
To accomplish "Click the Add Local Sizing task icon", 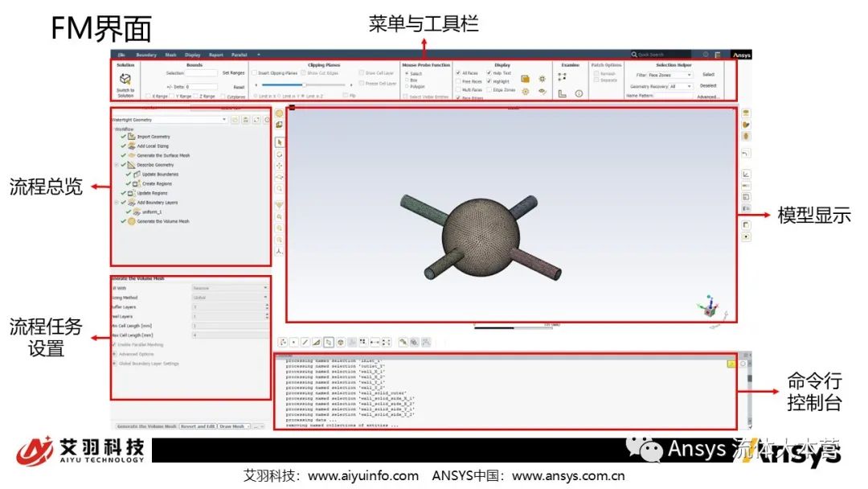I will pyautogui.click(x=131, y=146).
